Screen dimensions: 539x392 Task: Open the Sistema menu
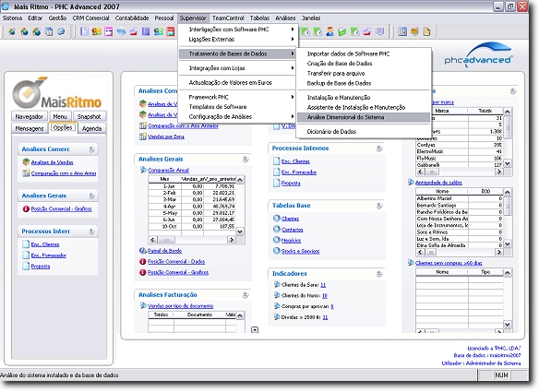[12, 18]
